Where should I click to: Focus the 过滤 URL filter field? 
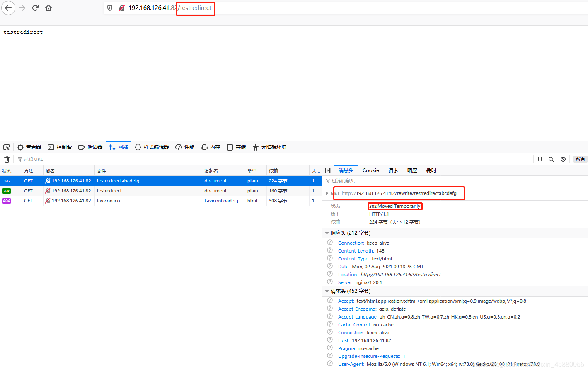[x=273, y=159]
